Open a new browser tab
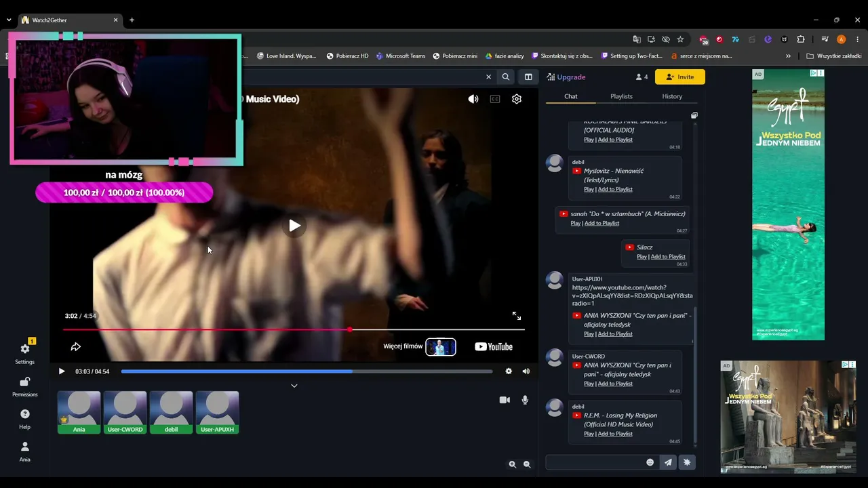 coord(132,20)
